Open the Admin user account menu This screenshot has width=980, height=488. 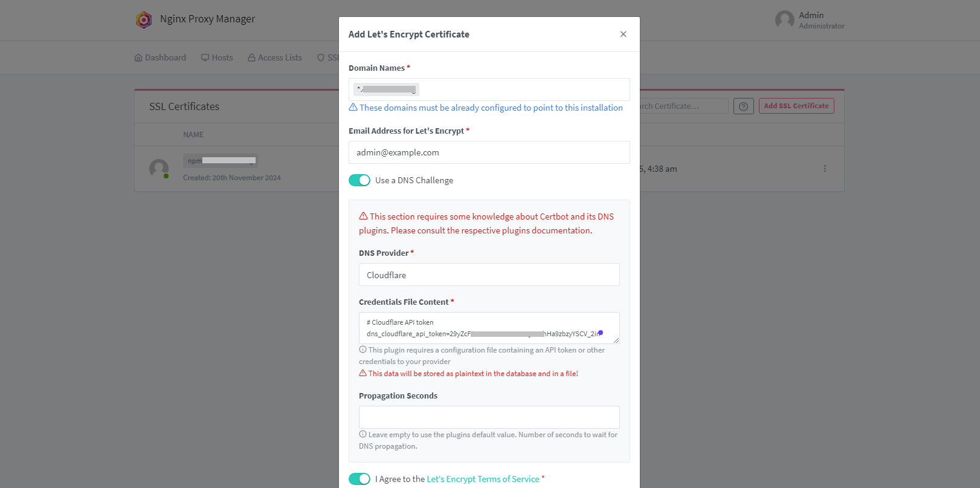point(810,20)
